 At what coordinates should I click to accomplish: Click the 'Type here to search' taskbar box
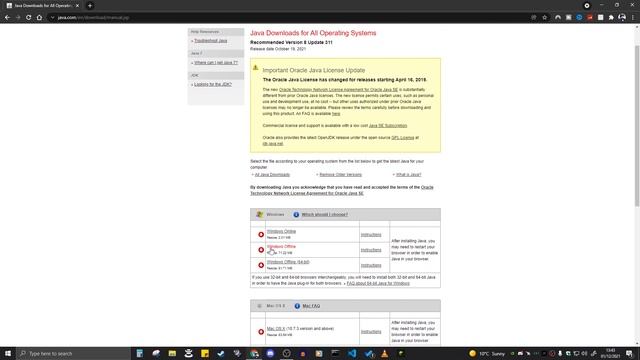[x=73, y=353]
